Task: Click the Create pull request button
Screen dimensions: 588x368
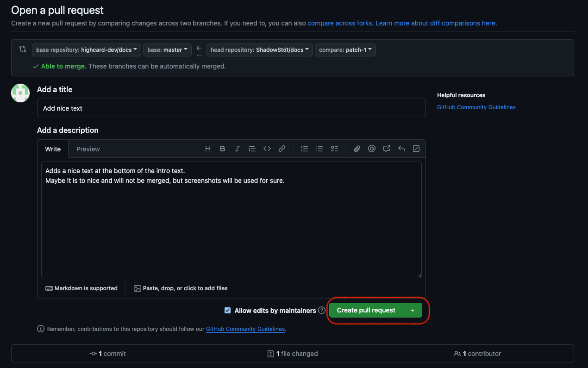Action: pyautogui.click(x=365, y=310)
